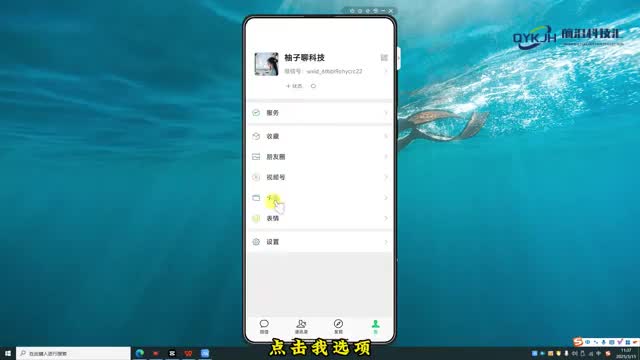The width and height of the screenshot is (640, 360).
Task: Tap the 微信号 ID text line
Action: tap(323, 71)
